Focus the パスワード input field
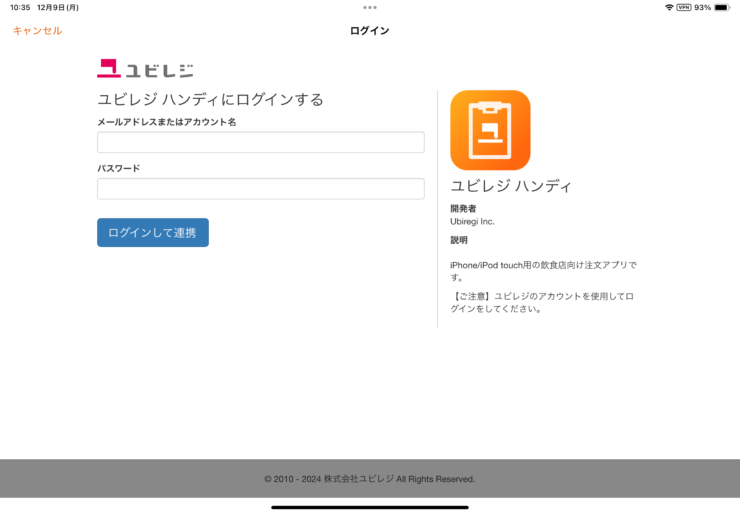The image size is (740, 514). (x=261, y=189)
